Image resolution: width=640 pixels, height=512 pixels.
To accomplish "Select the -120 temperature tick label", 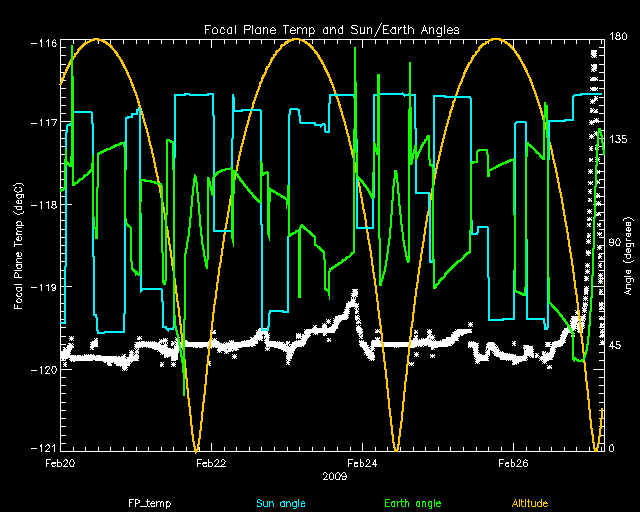I will coord(44,369).
